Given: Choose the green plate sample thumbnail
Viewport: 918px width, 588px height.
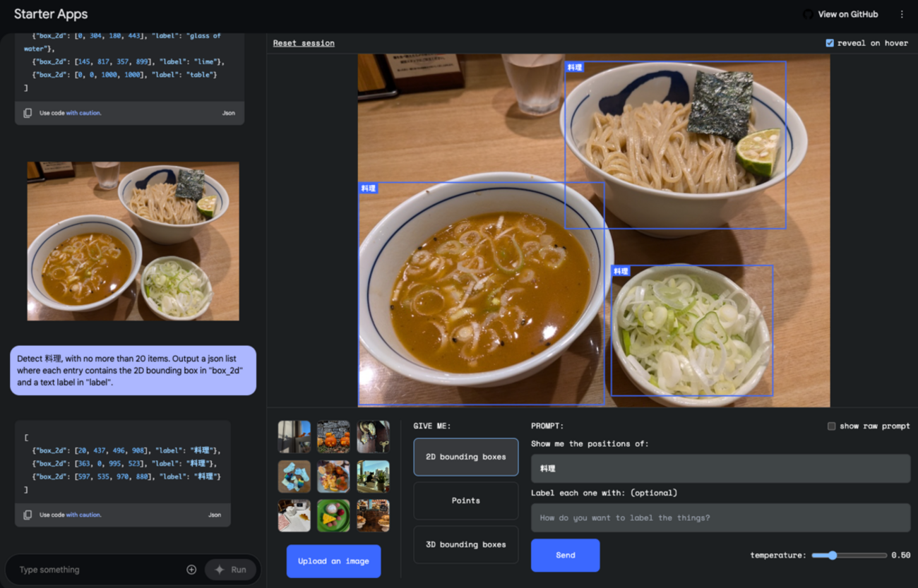Looking at the screenshot, I should (333, 516).
